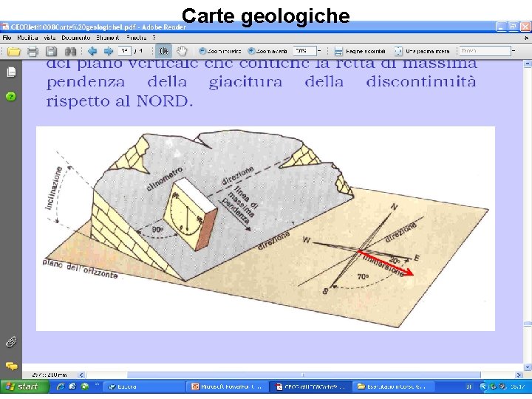The height and width of the screenshot is (399, 532).
Task: Click the Save floppy disk icon
Action: pos(51,52)
